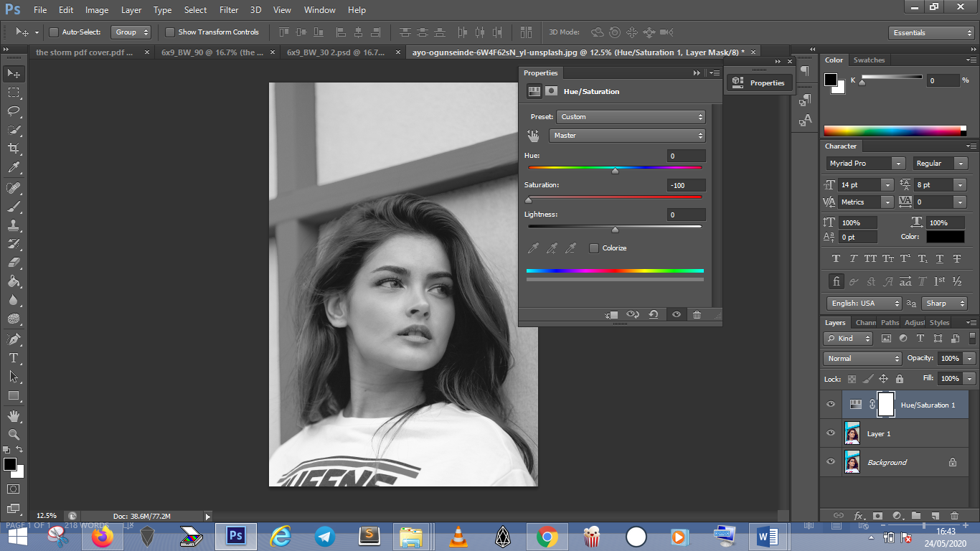
Task: Select the Crop tool
Action: (x=14, y=149)
